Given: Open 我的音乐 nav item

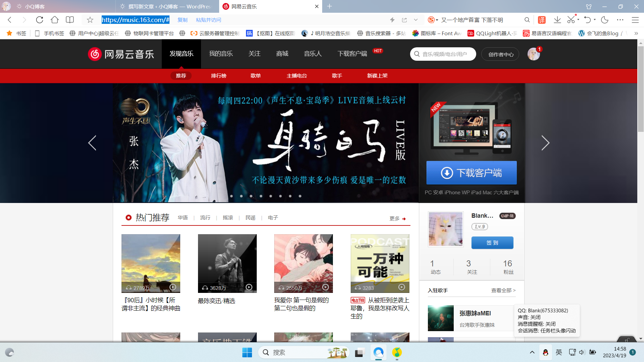Looking at the screenshot, I should (x=221, y=54).
